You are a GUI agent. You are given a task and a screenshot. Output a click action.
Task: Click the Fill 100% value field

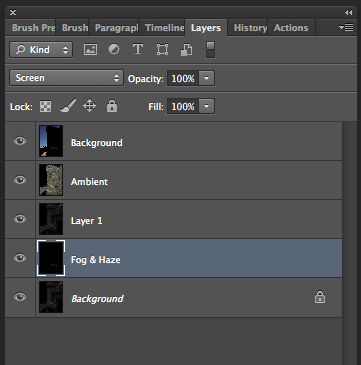click(x=183, y=107)
